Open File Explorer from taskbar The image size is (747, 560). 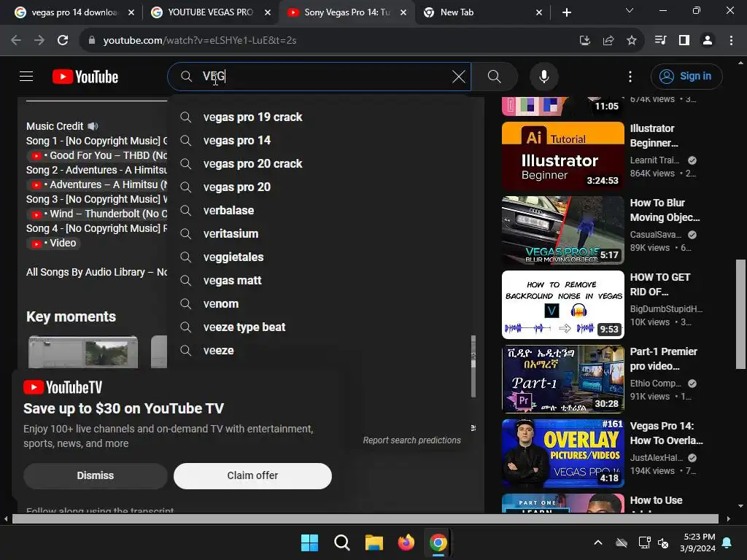374,542
